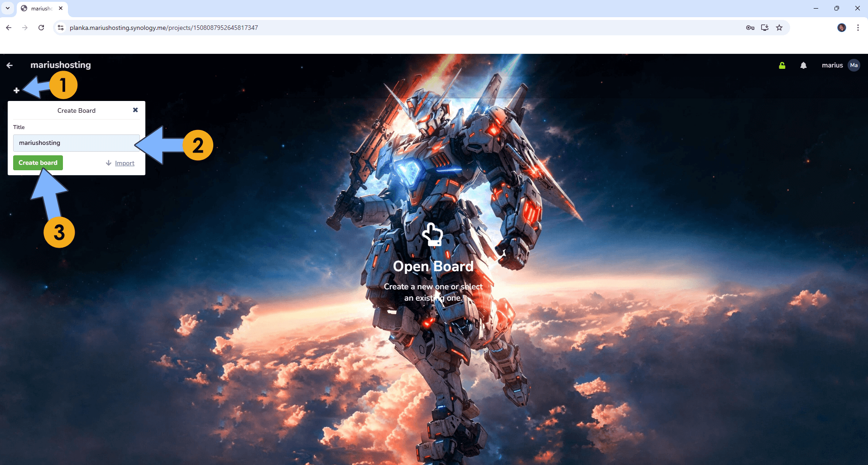
Task: Click the Open Board heading
Action: (433, 266)
